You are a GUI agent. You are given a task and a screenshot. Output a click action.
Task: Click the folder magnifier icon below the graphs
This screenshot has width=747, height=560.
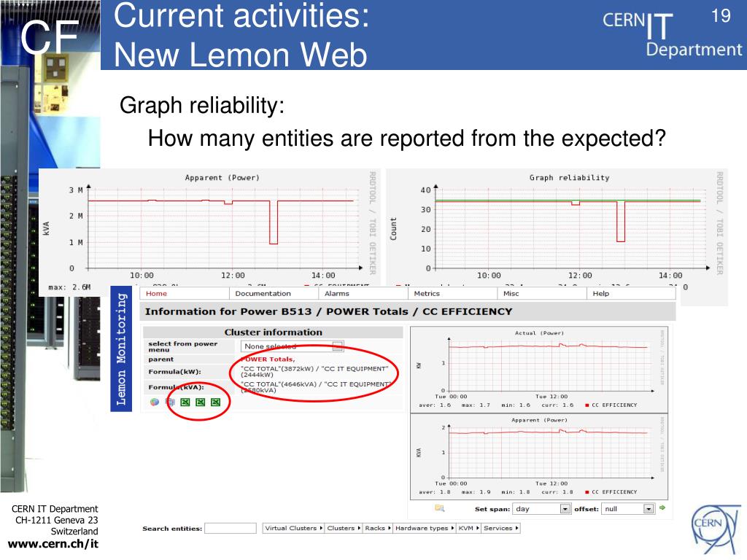point(440,508)
